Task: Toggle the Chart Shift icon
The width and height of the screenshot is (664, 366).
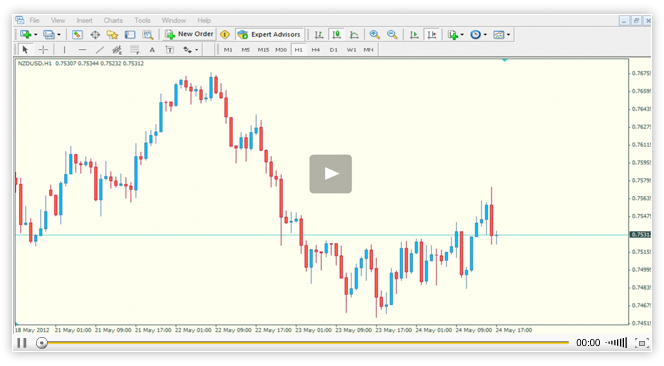Action: pyautogui.click(x=432, y=34)
